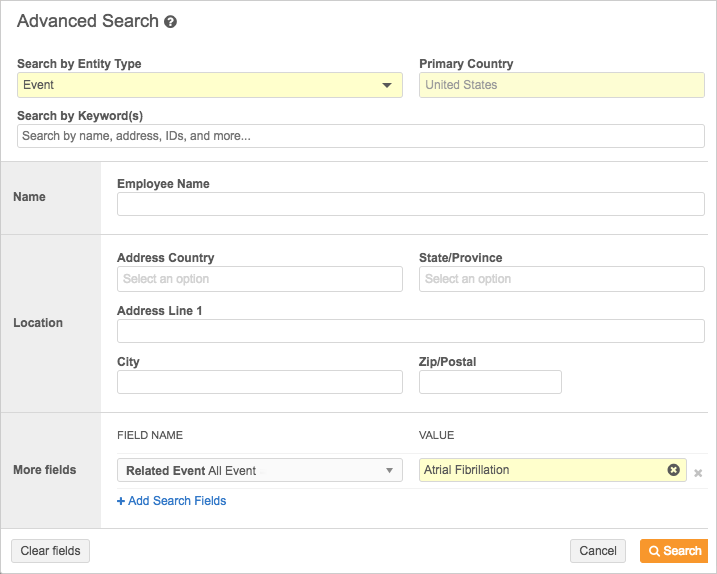Click the Add Search Fields link
The height and width of the screenshot is (574, 717).
click(x=172, y=501)
